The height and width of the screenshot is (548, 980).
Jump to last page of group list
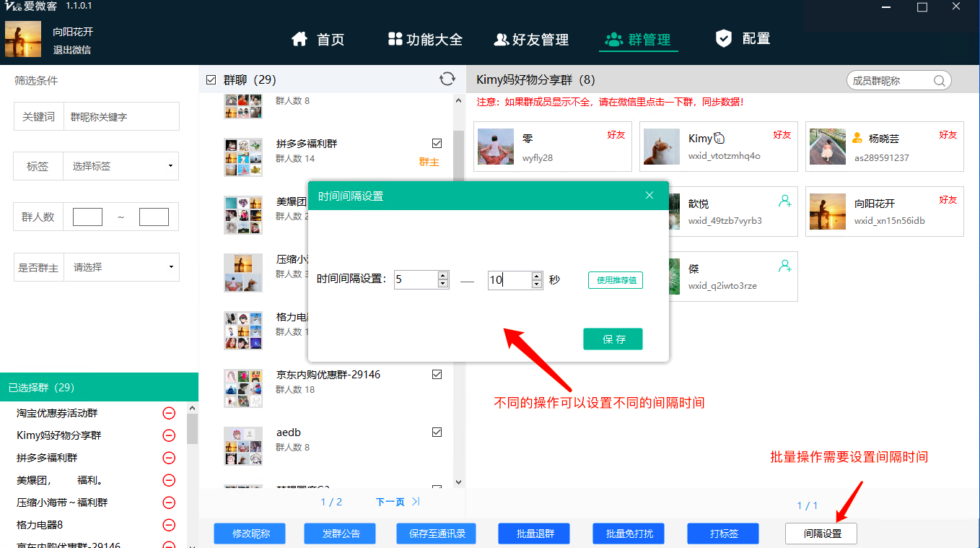click(416, 502)
